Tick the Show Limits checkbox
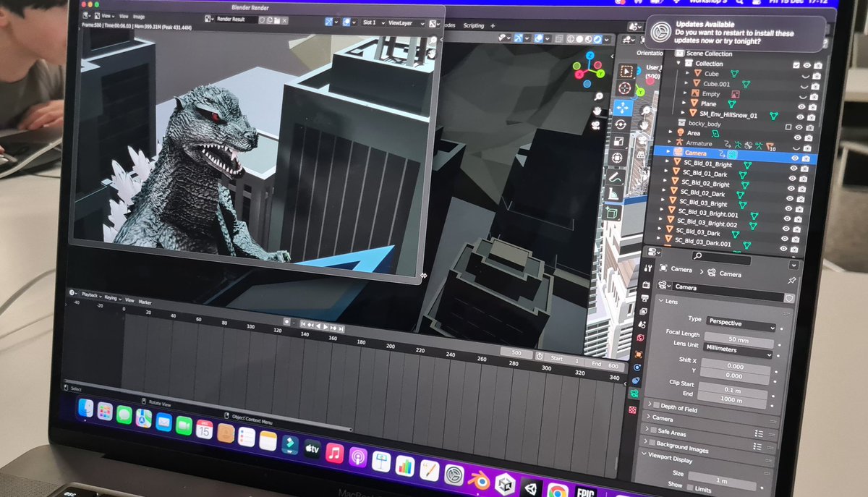The height and width of the screenshot is (497, 868). click(x=690, y=487)
